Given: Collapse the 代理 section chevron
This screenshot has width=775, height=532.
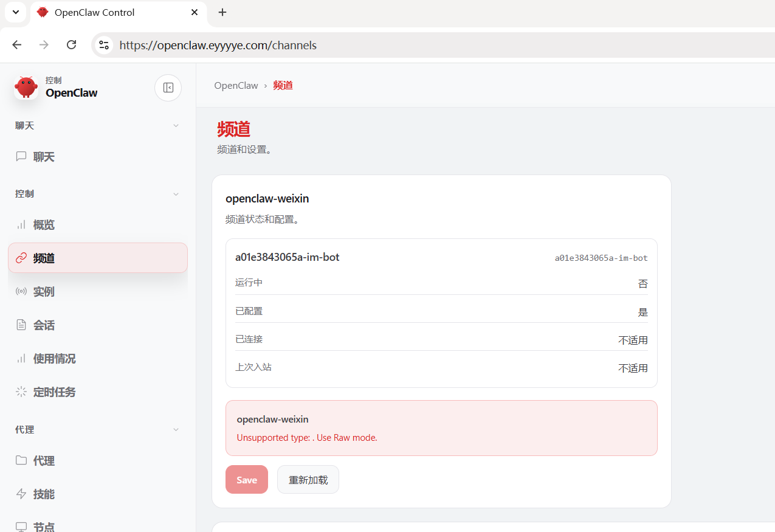Looking at the screenshot, I should pyautogui.click(x=176, y=430).
